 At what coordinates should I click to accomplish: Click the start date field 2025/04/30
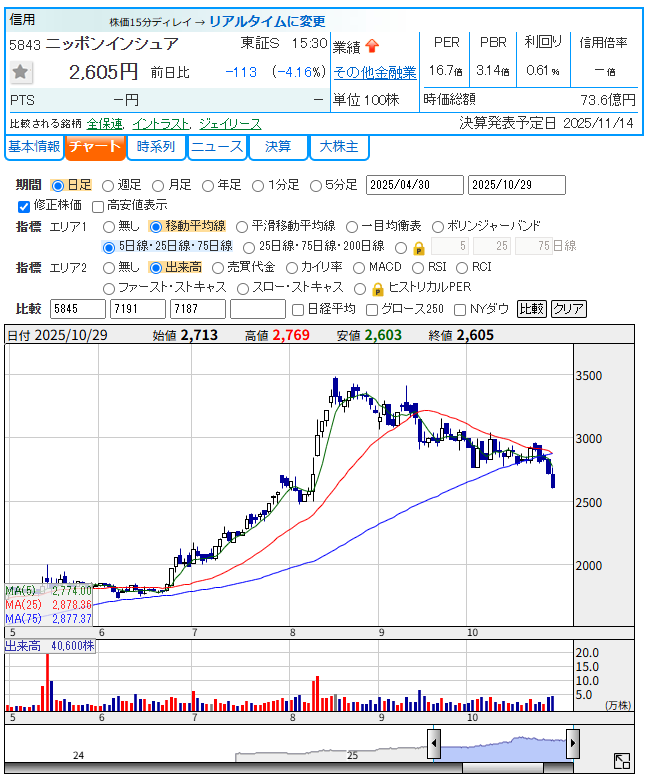(x=415, y=185)
